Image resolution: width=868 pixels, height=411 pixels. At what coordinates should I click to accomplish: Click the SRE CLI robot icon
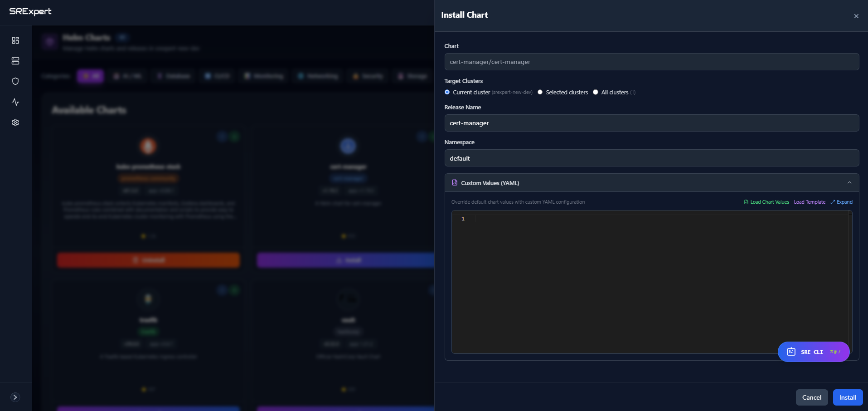(x=791, y=352)
